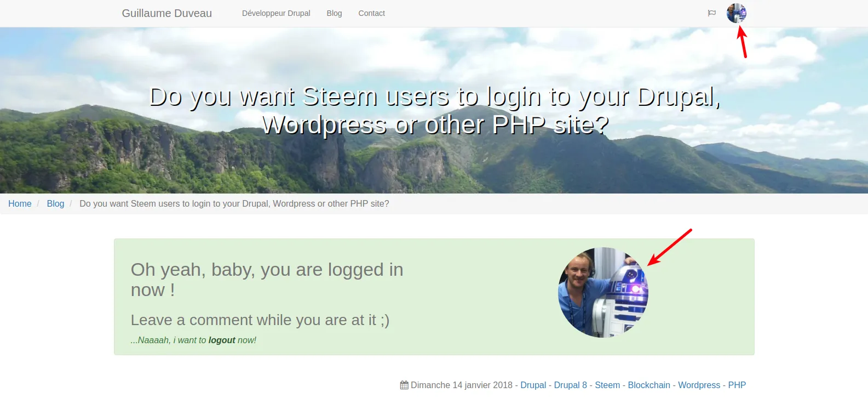Image resolution: width=868 pixels, height=398 pixels.
Task: Go to the Guillaume Duveau site title
Action: [166, 13]
